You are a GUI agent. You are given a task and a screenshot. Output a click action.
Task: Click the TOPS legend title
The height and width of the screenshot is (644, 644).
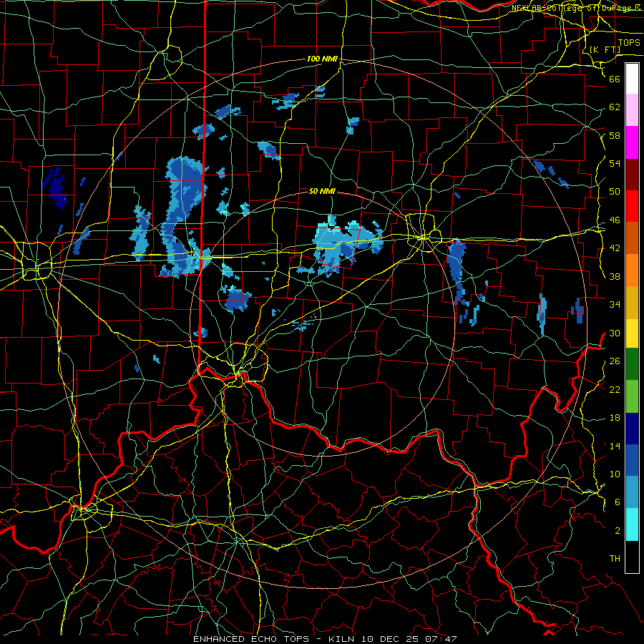pos(629,43)
